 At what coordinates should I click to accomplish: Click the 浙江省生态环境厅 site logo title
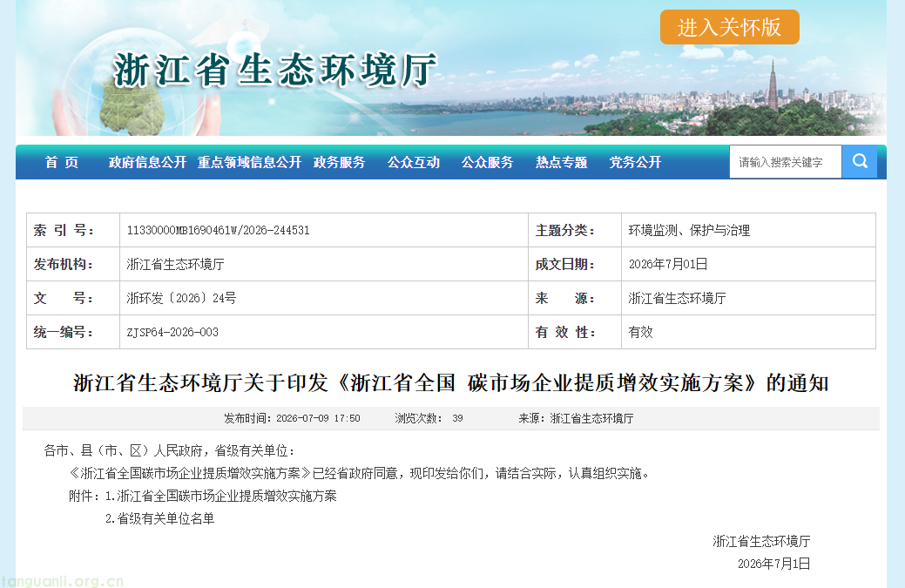tap(275, 71)
